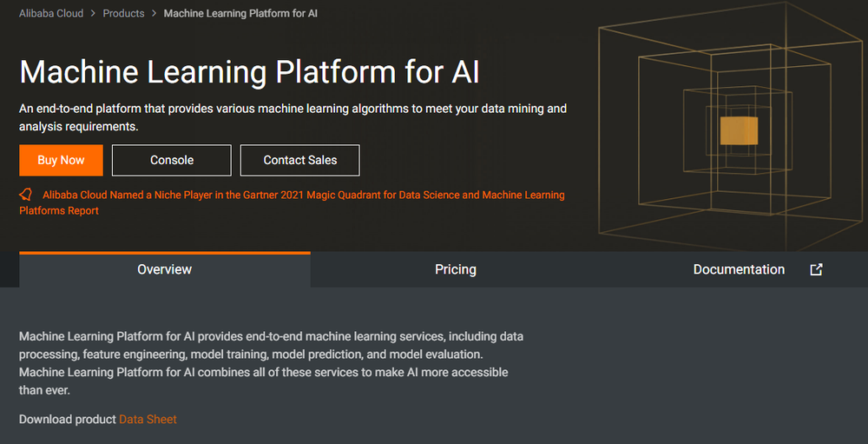
Task: Open the Gartner 2021 Magic Quadrant announcement
Action: (x=303, y=195)
